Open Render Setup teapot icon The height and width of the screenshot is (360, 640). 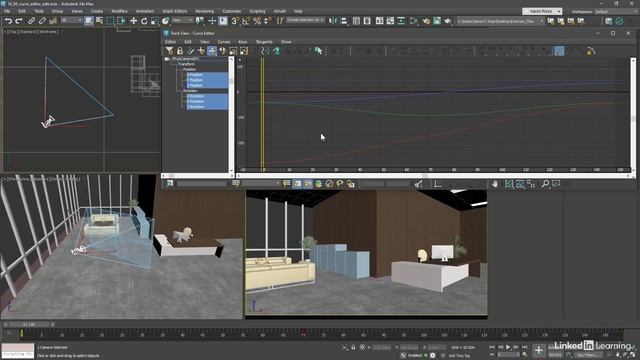[426, 21]
